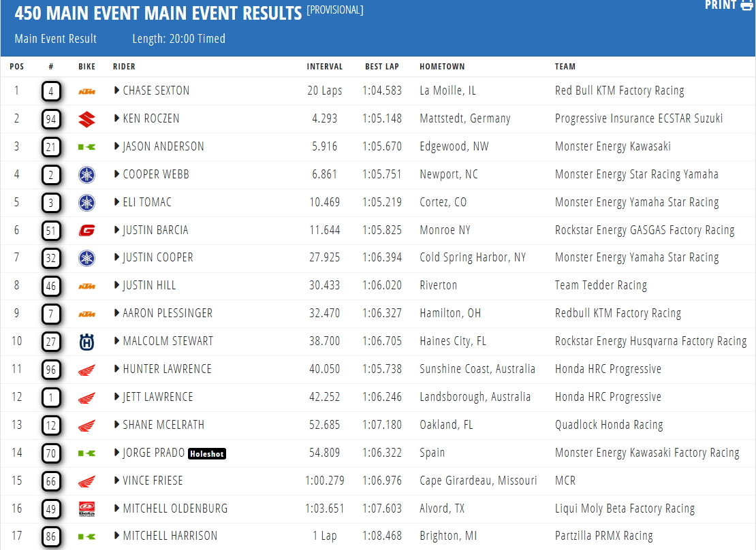The height and width of the screenshot is (550, 756).
Task: Click the number 51 plate badge
Action: click(51, 231)
